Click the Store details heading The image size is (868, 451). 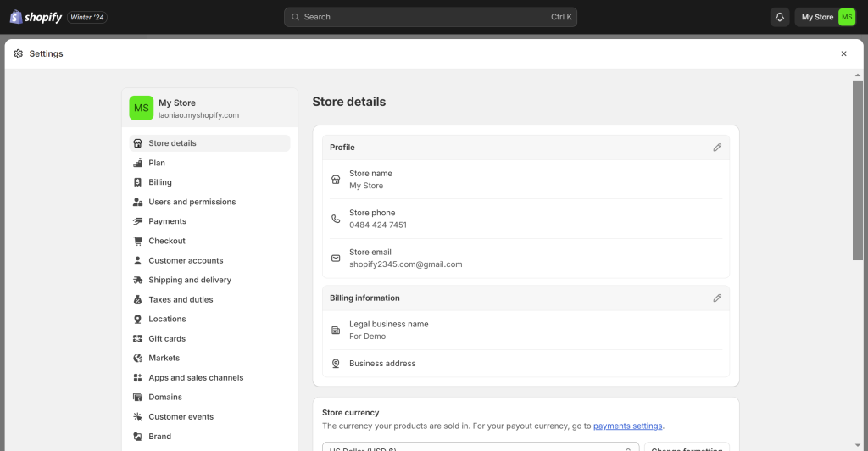click(x=348, y=102)
